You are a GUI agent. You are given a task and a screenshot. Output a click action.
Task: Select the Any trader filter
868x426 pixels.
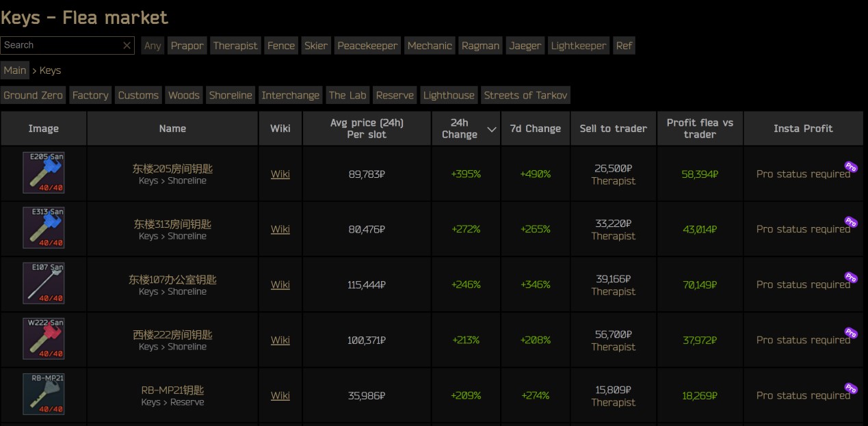coord(153,46)
